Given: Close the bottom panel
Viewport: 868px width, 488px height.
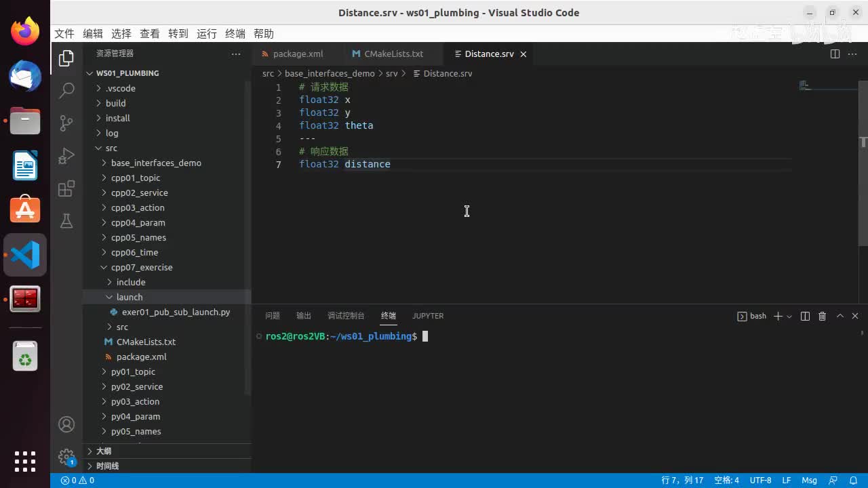Looking at the screenshot, I should (855, 316).
